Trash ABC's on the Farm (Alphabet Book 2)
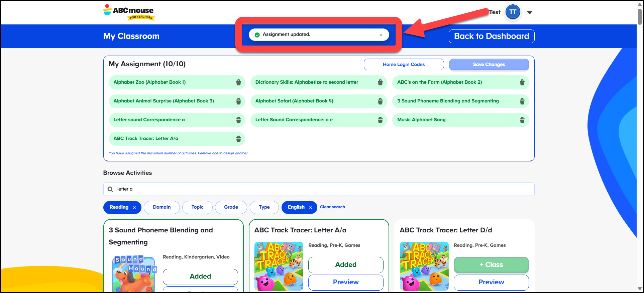 [522, 82]
